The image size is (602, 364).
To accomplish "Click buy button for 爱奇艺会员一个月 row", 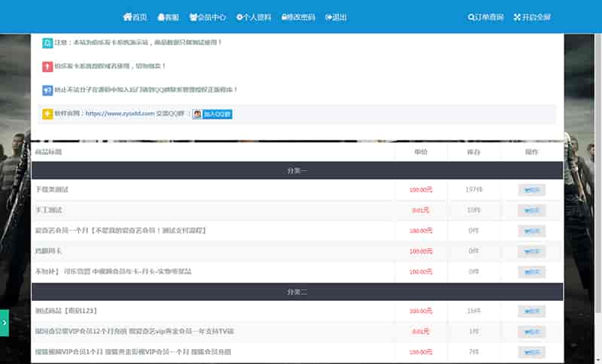I will click(x=532, y=231).
